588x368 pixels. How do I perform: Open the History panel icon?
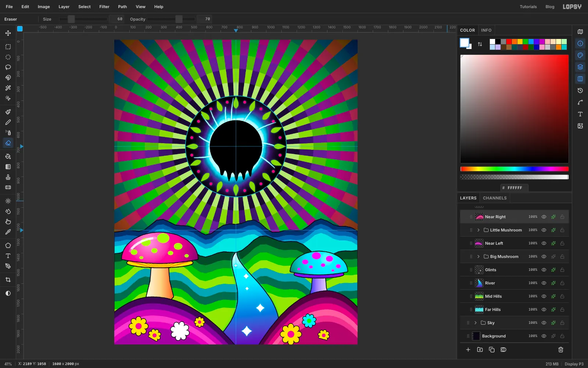[x=580, y=91]
